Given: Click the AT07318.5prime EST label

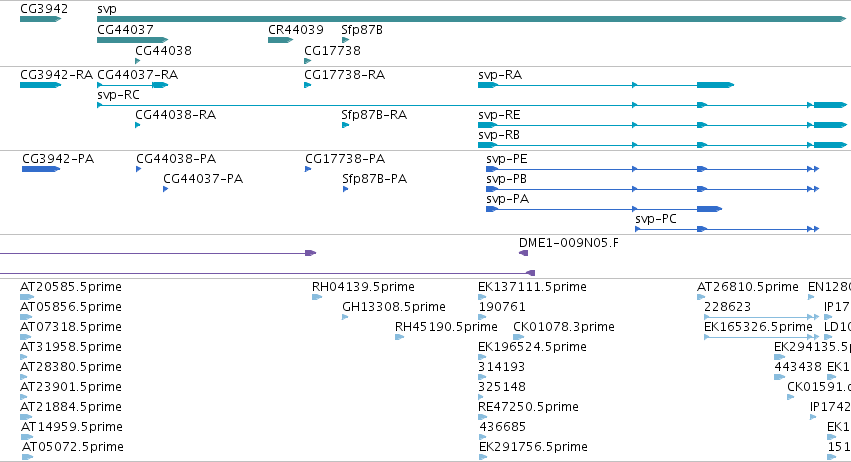Looking at the screenshot, I should tap(71, 327).
